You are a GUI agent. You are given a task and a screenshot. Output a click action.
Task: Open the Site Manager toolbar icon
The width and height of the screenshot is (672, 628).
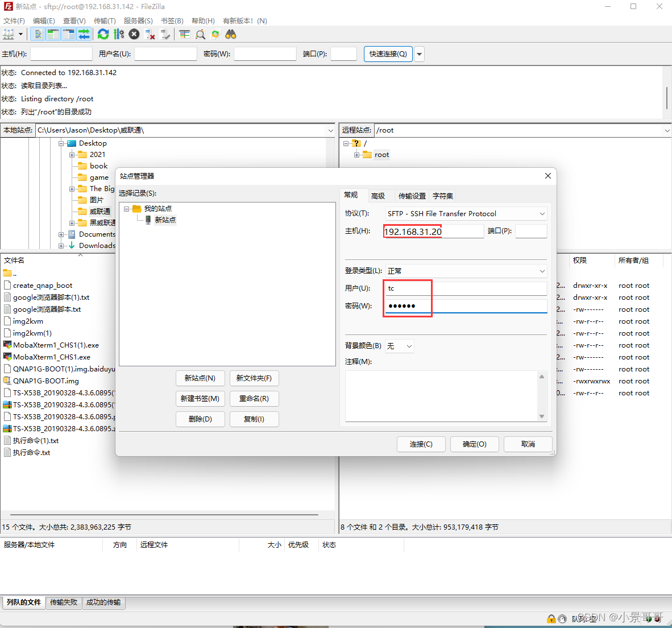coord(9,34)
